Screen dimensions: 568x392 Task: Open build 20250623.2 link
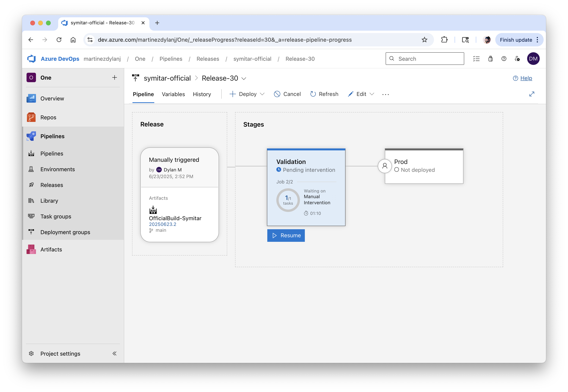point(163,224)
